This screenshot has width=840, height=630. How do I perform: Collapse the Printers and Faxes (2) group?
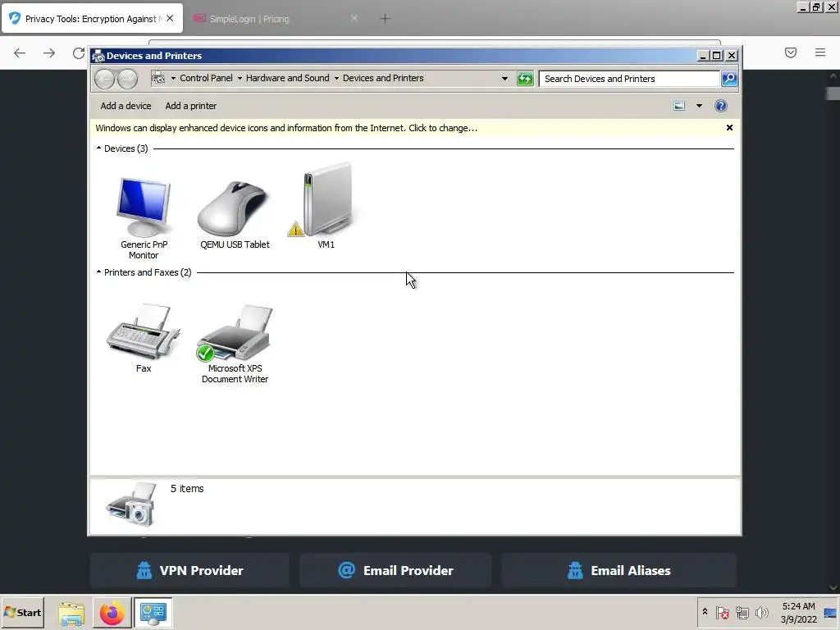click(98, 272)
